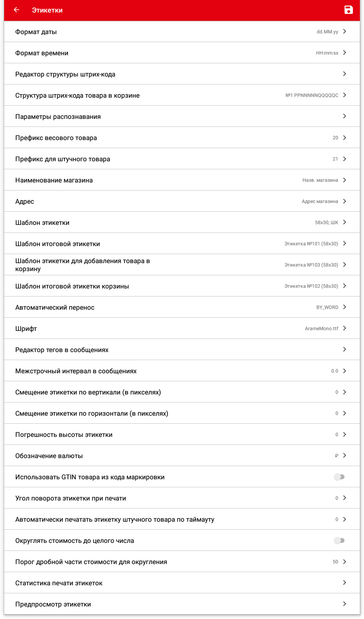The height and width of the screenshot is (619, 364).
Task: Toggle the GTIN from marking code switch
Action: point(339,477)
